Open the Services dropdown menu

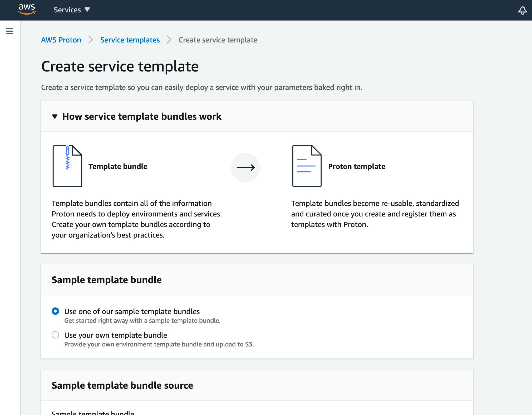click(87, 10)
